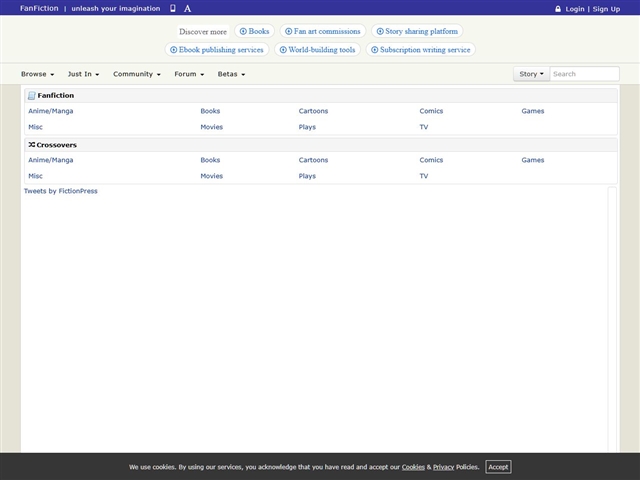The width and height of the screenshot is (640, 480).
Task: Open Misc under Fanfiction section
Action: tap(35, 127)
